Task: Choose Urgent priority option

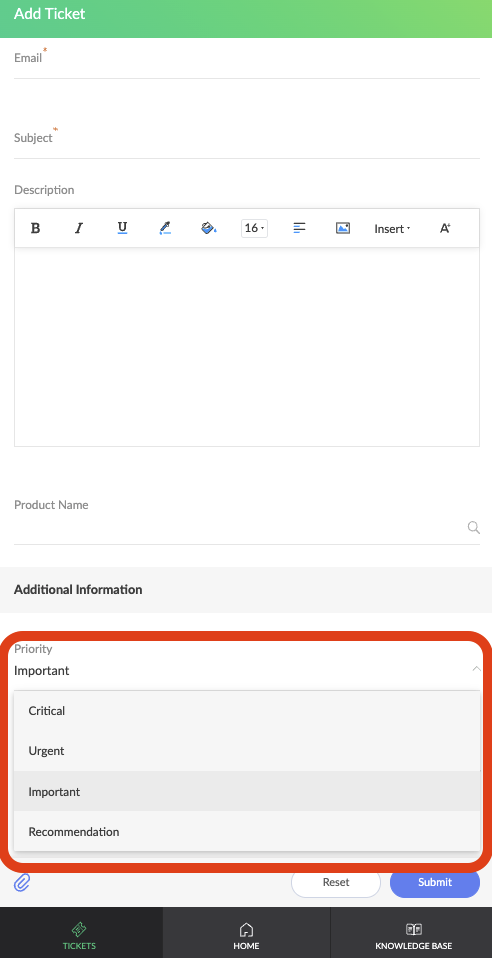Action: click(x=247, y=751)
